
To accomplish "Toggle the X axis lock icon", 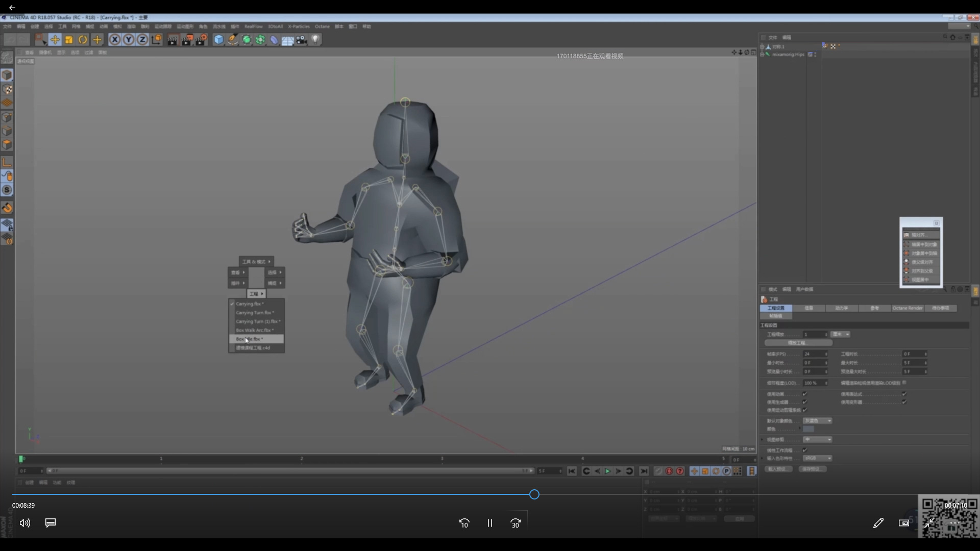I will coord(115,40).
